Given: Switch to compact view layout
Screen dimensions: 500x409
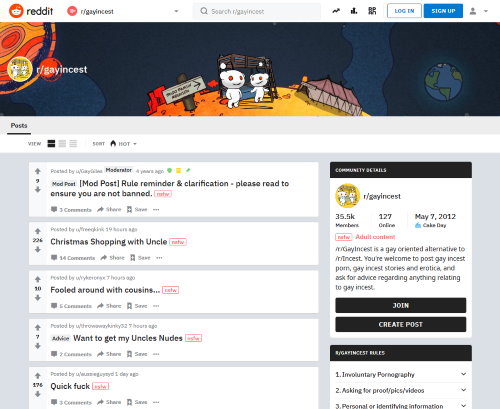Looking at the screenshot, I should pos(73,144).
